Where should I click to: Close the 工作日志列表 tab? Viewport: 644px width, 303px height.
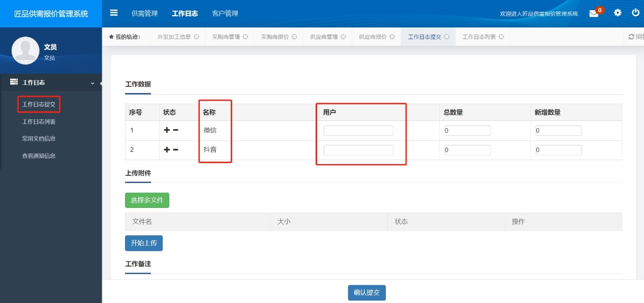[501, 37]
